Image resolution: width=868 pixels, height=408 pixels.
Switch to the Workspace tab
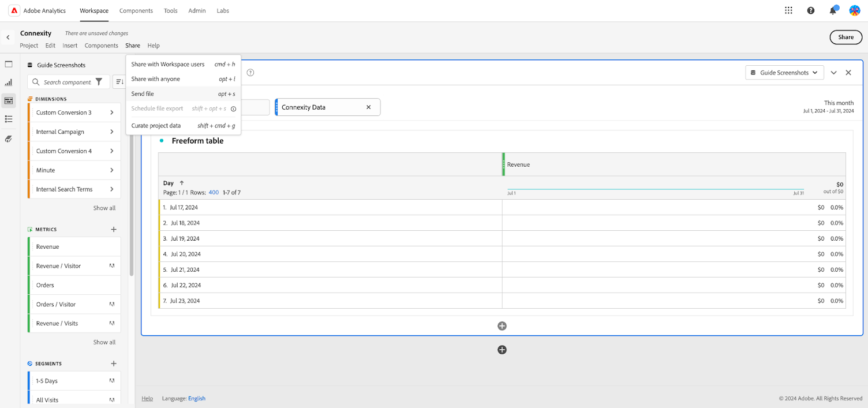pyautogui.click(x=94, y=10)
